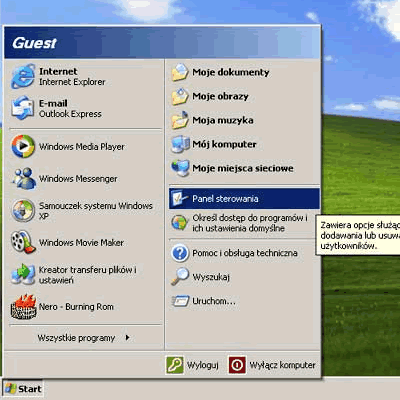Image resolution: width=400 pixels, height=400 pixels.
Task: Click the Windows Movie Maker text
Action: (82, 242)
